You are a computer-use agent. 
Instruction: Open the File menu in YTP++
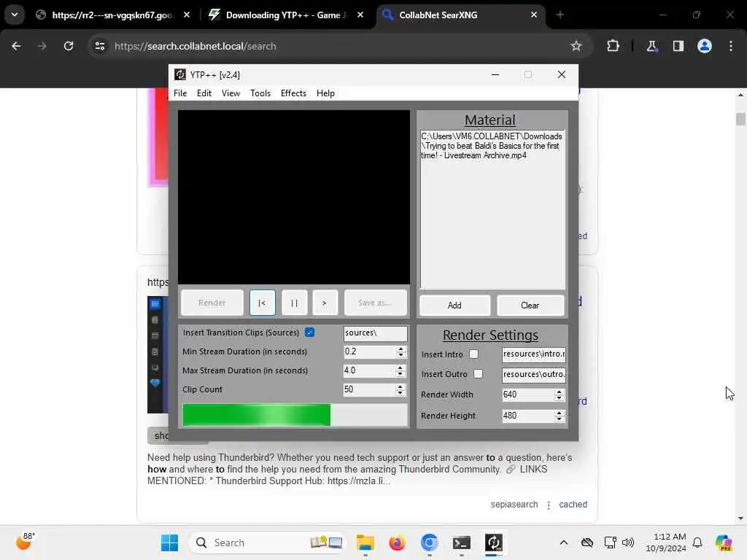pos(180,93)
